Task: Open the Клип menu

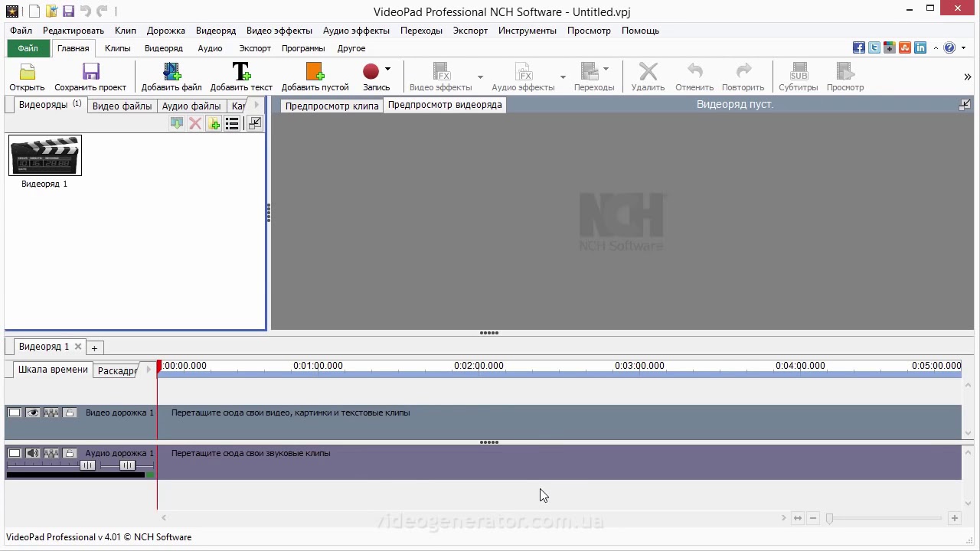Action: tap(126, 31)
